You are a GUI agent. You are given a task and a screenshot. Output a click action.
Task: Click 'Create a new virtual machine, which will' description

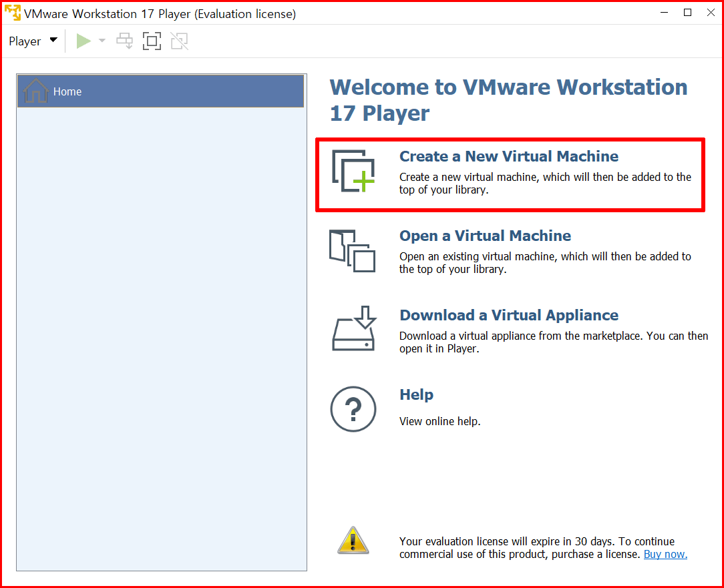[x=545, y=184]
